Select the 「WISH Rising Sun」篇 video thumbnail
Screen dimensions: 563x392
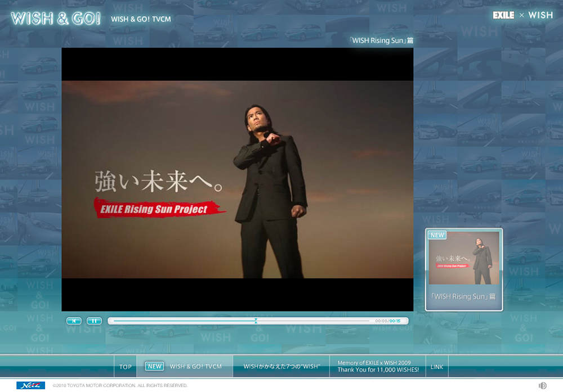(x=464, y=269)
